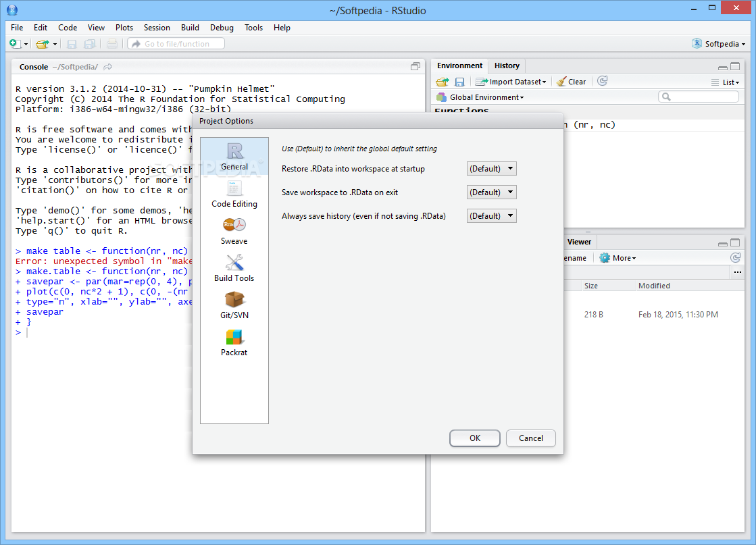Open Git/SVN options category
756x545 pixels.
[x=234, y=305]
